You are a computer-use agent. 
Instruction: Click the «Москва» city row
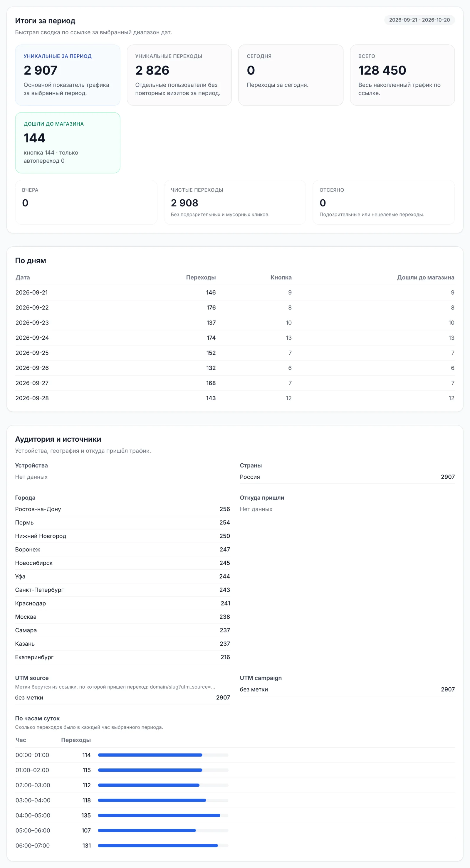pyautogui.click(x=122, y=617)
